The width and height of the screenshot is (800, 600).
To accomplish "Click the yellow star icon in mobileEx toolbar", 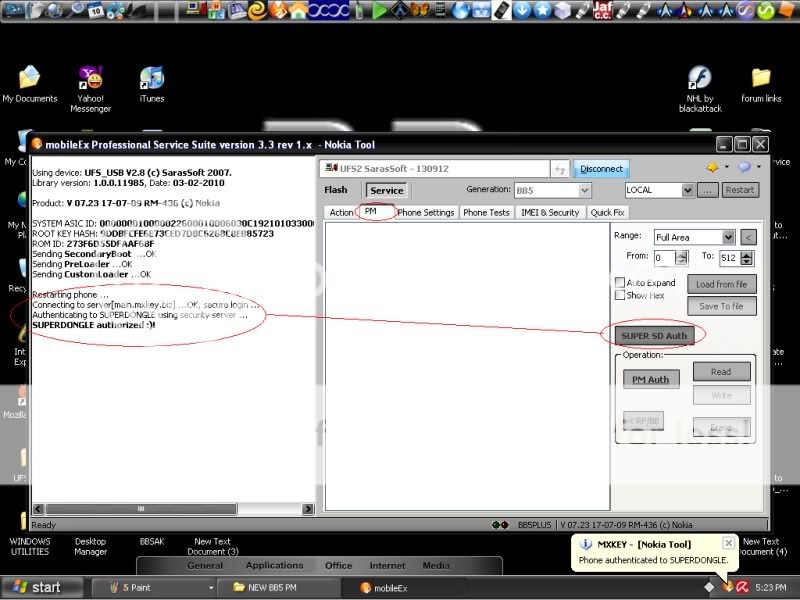I will point(712,167).
